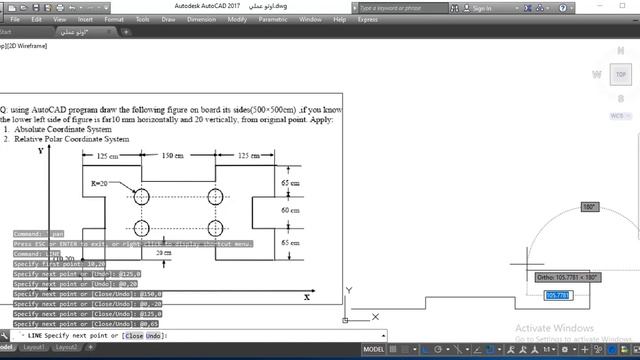This screenshot has height=360, width=640.
Task: Click the plus button to add new drawing tab
Action: click(126, 32)
